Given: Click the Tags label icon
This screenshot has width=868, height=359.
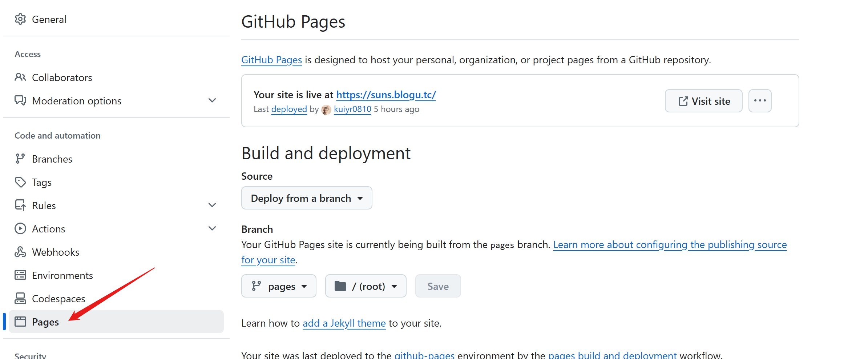Looking at the screenshot, I should [20, 182].
